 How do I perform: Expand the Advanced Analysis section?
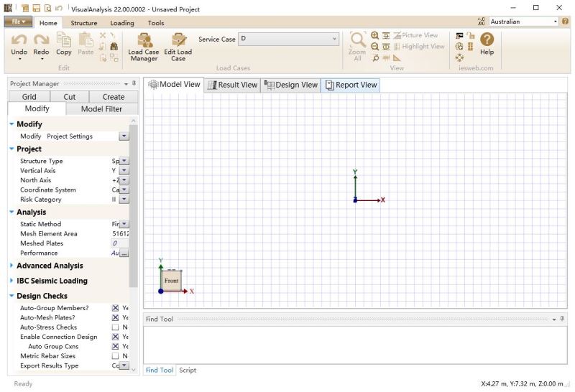11,265
